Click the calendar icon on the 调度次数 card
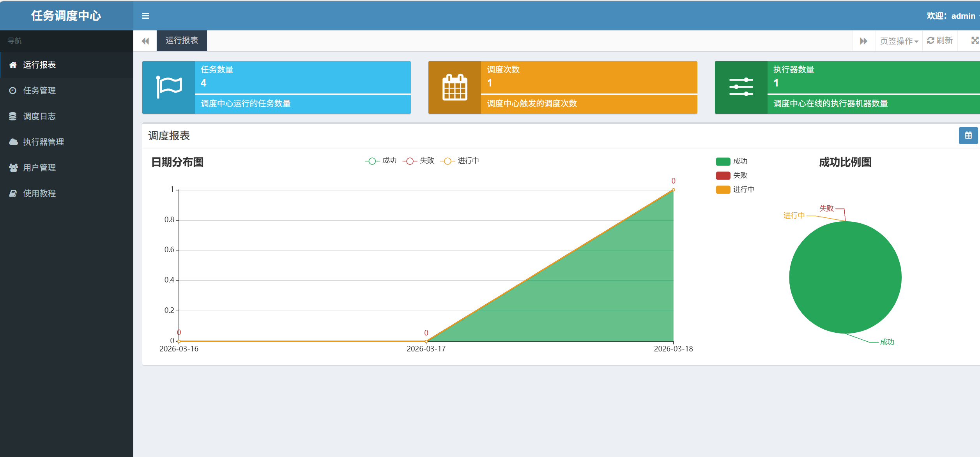This screenshot has height=457, width=980. (x=455, y=87)
